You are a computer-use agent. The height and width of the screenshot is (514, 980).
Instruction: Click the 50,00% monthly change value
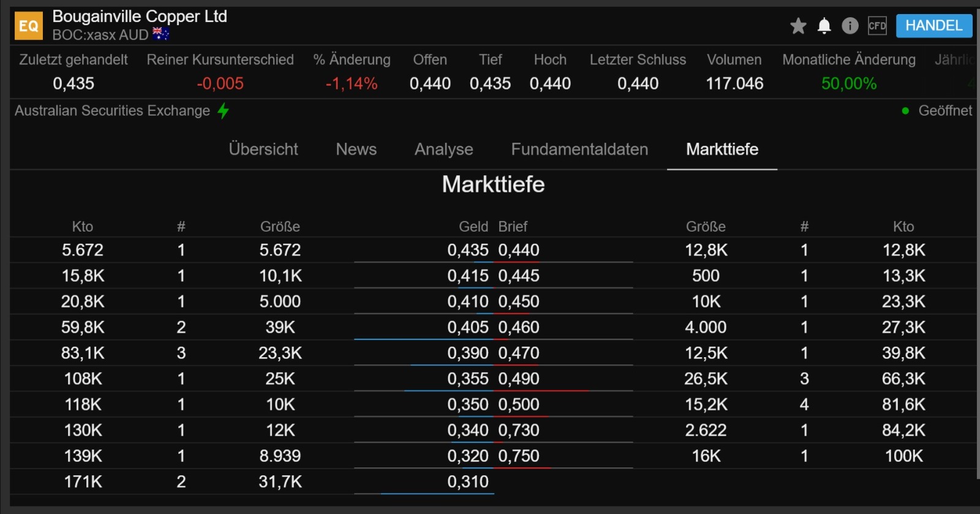[x=849, y=84]
